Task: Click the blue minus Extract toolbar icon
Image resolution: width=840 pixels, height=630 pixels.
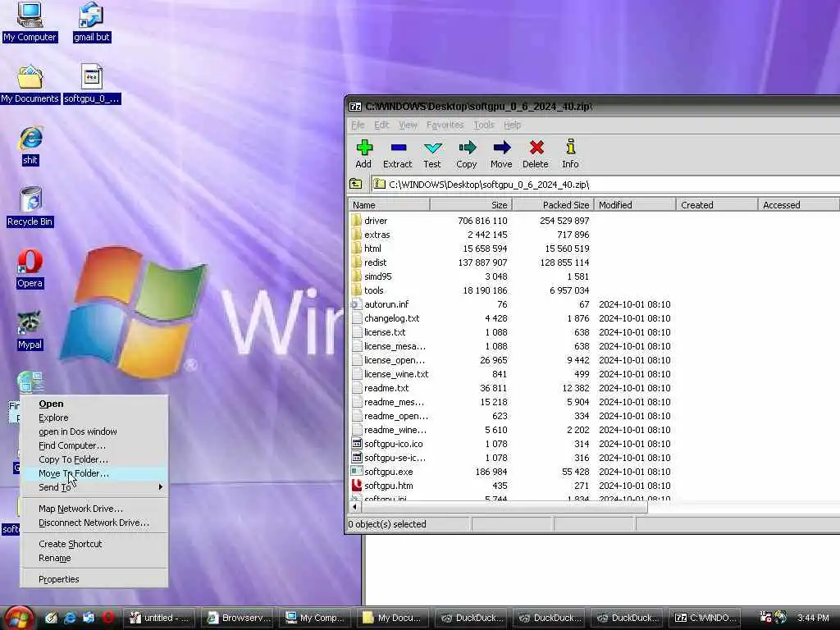Action: click(x=398, y=148)
